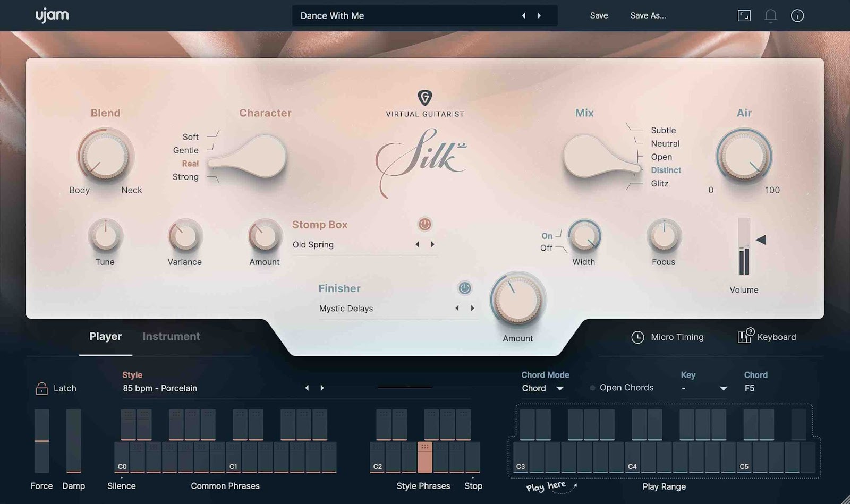850x504 pixels.
Task: Click the notification bell icon
Action: tap(771, 15)
